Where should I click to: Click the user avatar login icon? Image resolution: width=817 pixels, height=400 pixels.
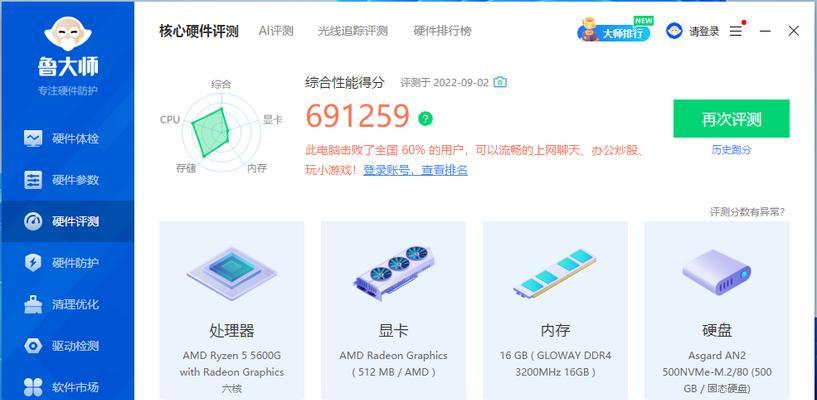pos(674,31)
